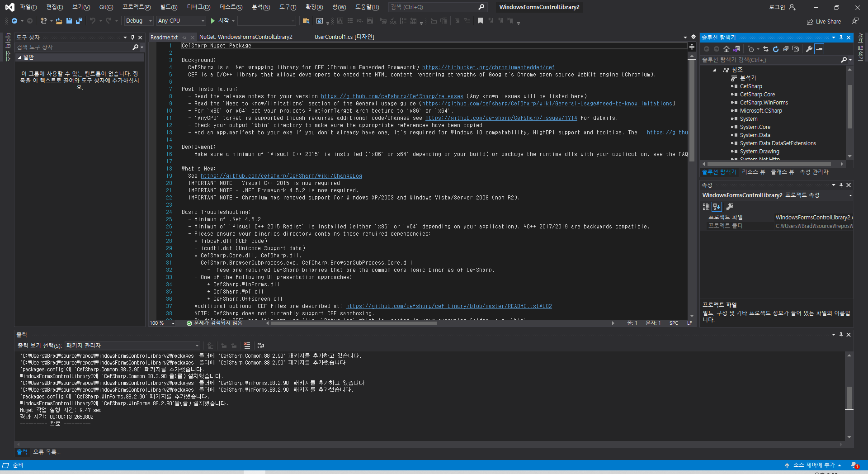Viewport: 868px width, 474px height.
Task: Open the 프로젝트(P) menu
Action: pos(137,7)
